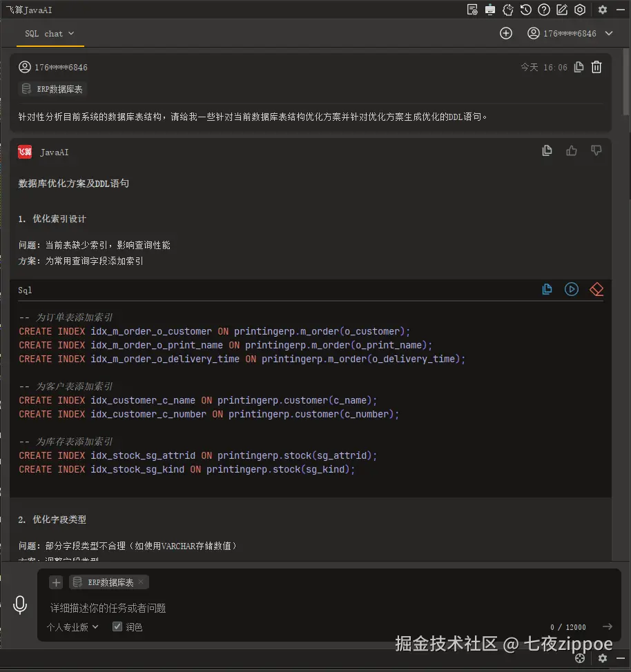Click the idx_customer_c_name index line
Screen dimensions: 631x672
[x=197, y=400]
